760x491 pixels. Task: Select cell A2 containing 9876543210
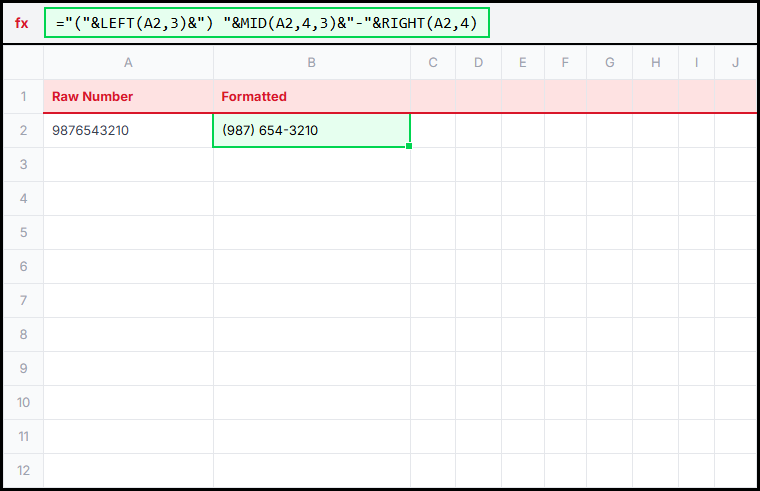(x=128, y=131)
